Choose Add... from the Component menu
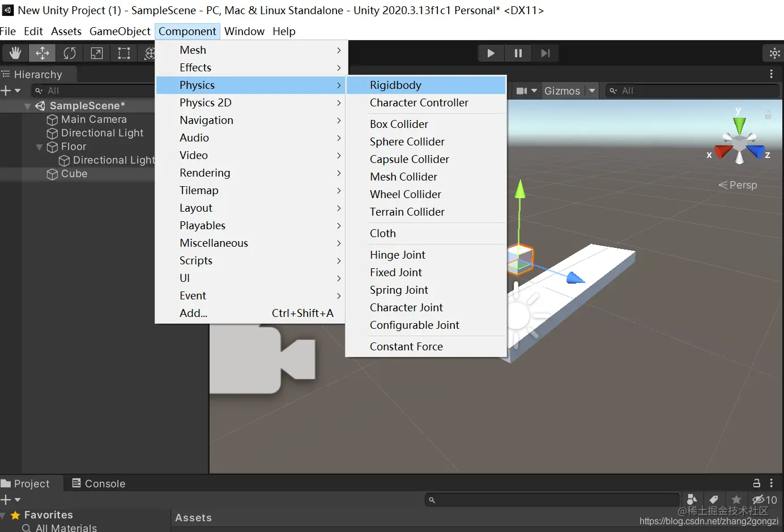The image size is (784, 532). point(251,313)
